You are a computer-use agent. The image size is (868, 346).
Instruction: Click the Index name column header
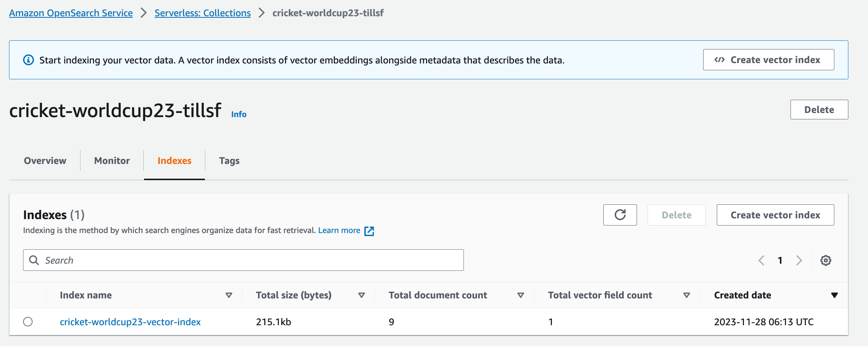86,295
